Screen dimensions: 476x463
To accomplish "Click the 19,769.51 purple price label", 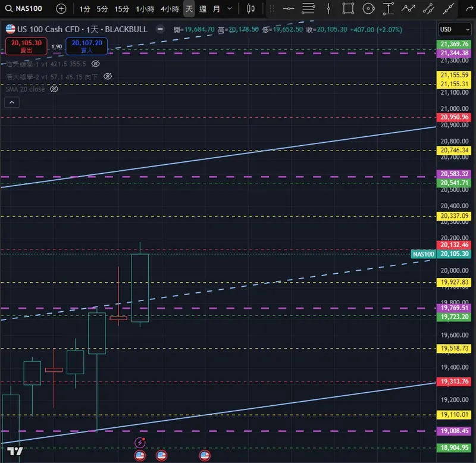I will click(x=454, y=308).
